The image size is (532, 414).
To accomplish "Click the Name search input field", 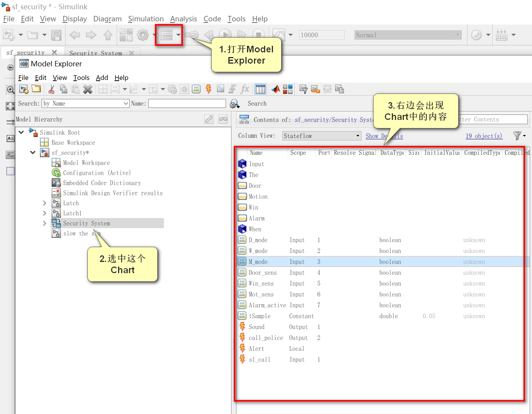I will pyautogui.click(x=187, y=104).
